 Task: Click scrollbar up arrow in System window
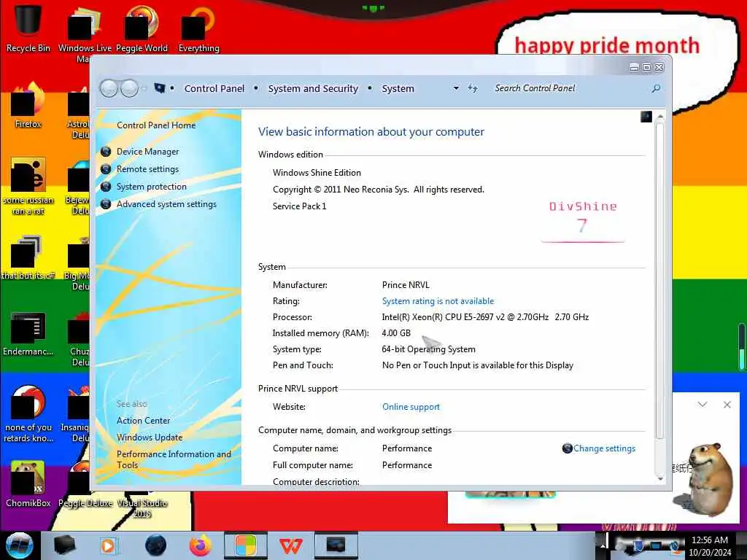[659, 117]
